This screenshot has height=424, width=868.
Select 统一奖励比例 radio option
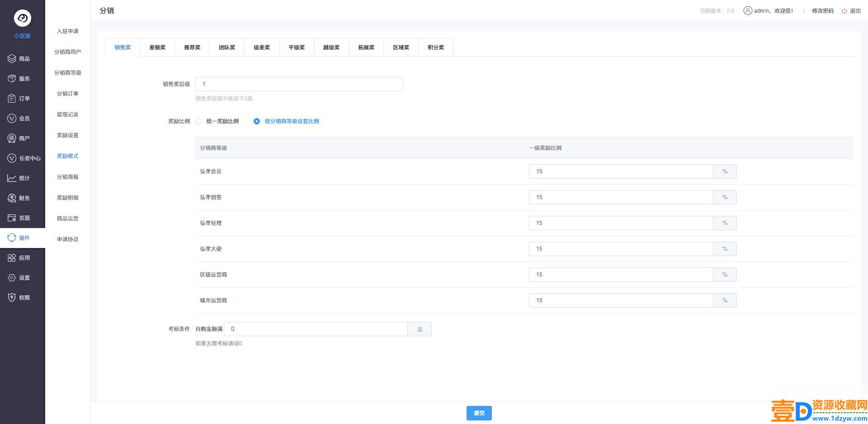pyautogui.click(x=198, y=121)
